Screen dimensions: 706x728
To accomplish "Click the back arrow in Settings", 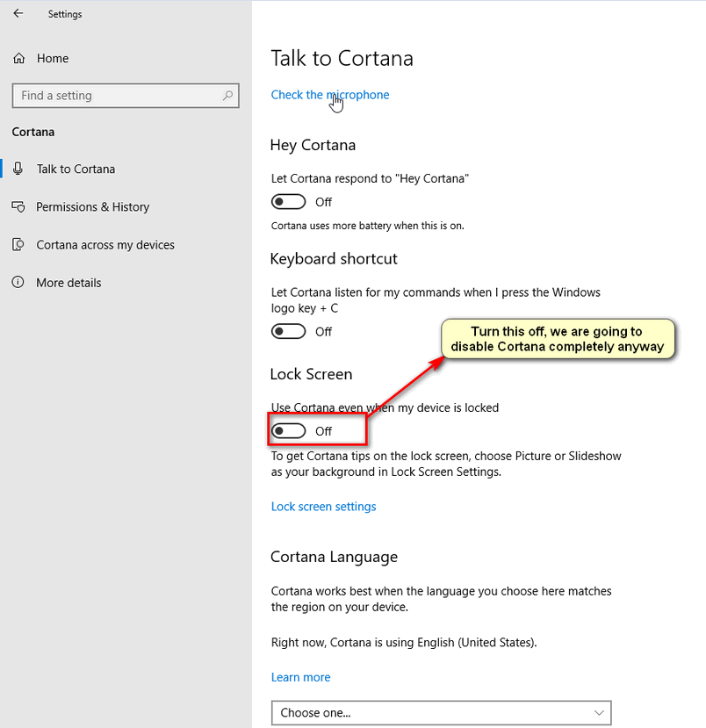I will click(x=18, y=13).
